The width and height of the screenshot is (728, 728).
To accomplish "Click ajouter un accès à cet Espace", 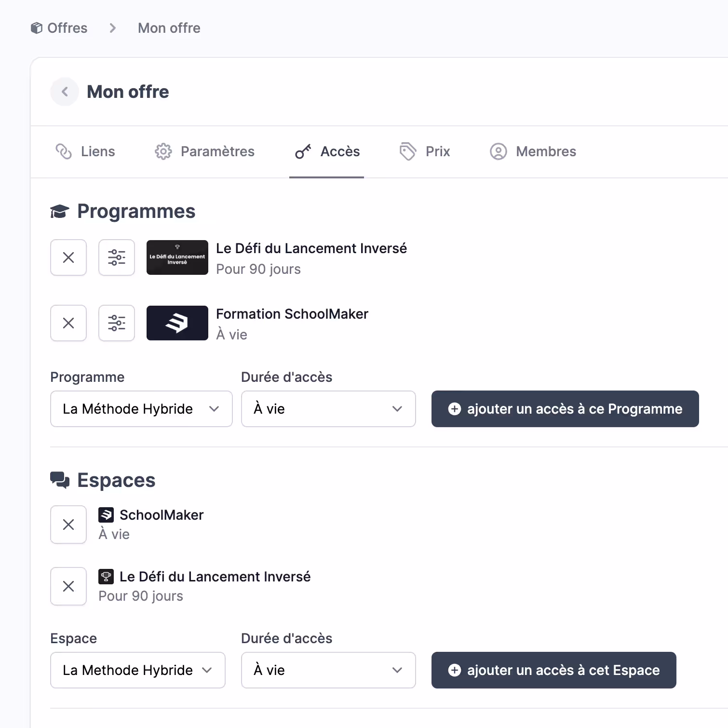I will [554, 670].
